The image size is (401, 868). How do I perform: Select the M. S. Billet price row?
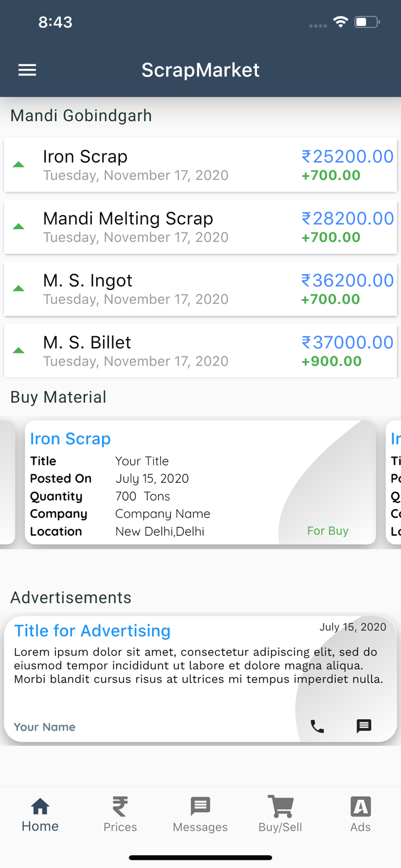pyautogui.click(x=200, y=350)
